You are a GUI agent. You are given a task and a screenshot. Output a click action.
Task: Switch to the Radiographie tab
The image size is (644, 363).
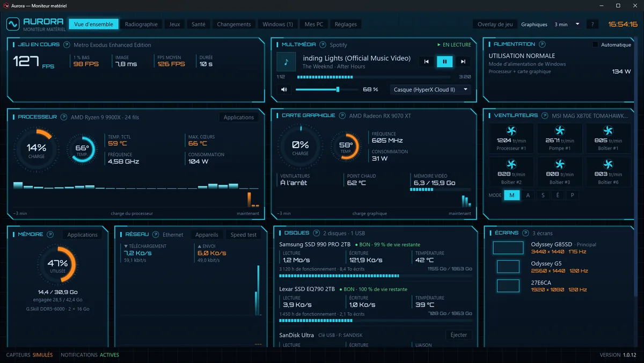pyautogui.click(x=141, y=24)
